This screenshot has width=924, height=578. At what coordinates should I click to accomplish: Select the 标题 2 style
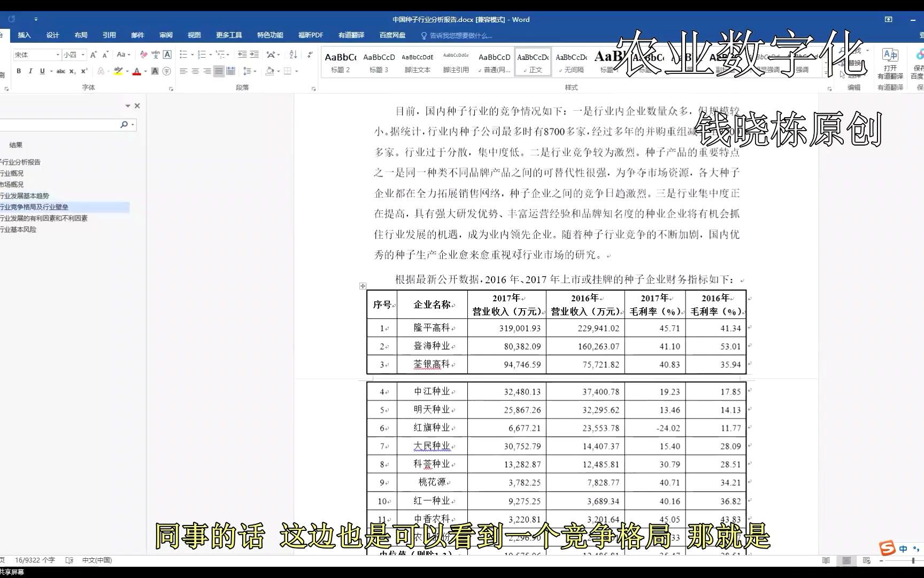(340, 63)
